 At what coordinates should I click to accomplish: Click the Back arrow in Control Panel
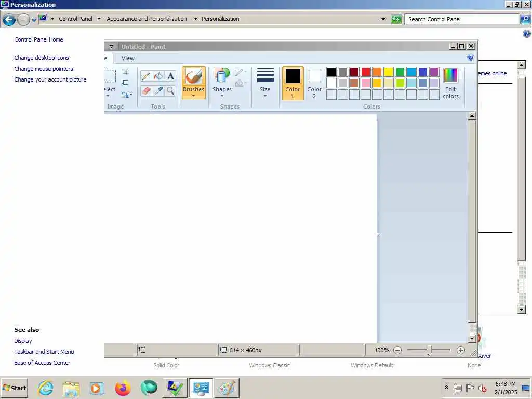tap(9, 20)
